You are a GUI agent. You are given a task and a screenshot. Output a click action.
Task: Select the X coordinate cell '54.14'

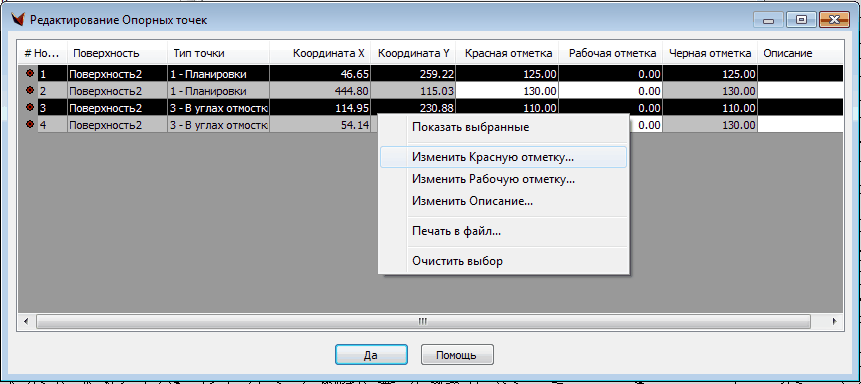(320, 125)
